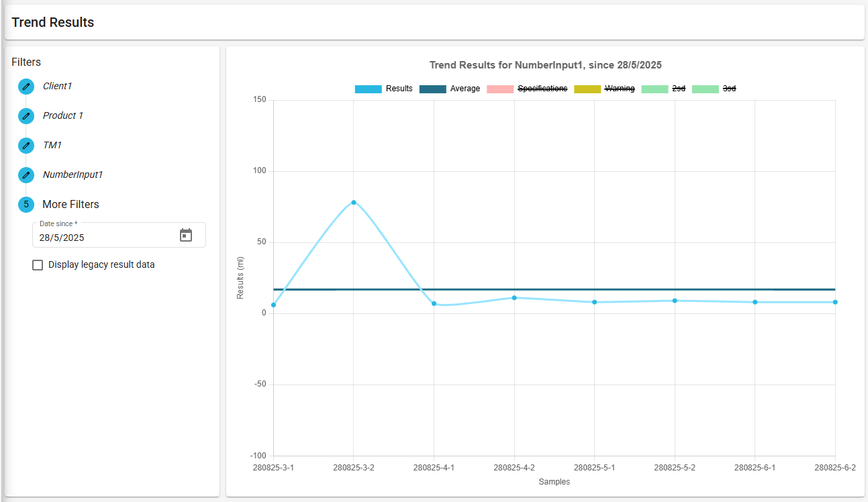Click the edit pencil icon beside Product 1
The width and height of the screenshot is (868, 502).
(26, 116)
